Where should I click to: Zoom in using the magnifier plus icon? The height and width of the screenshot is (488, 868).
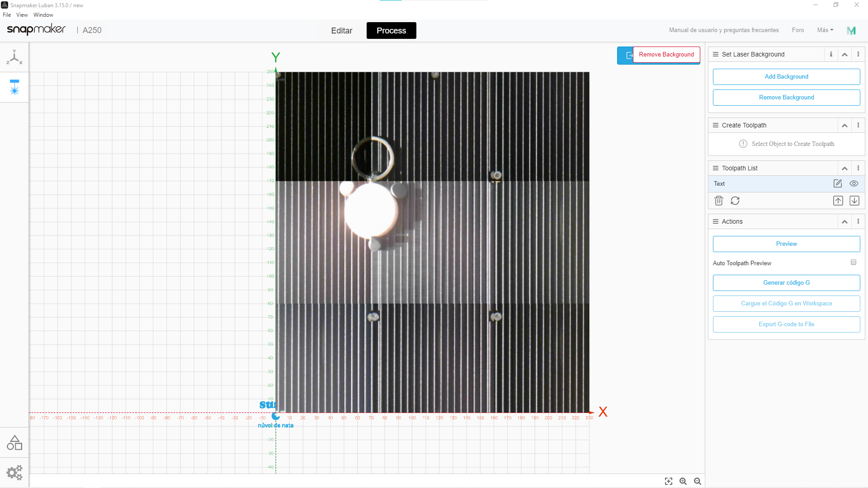[683, 481]
